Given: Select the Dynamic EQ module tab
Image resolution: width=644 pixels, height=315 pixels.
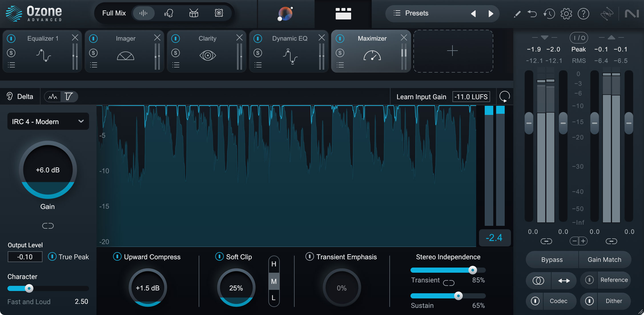Looking at the screenshot, I should coord(289,38).
